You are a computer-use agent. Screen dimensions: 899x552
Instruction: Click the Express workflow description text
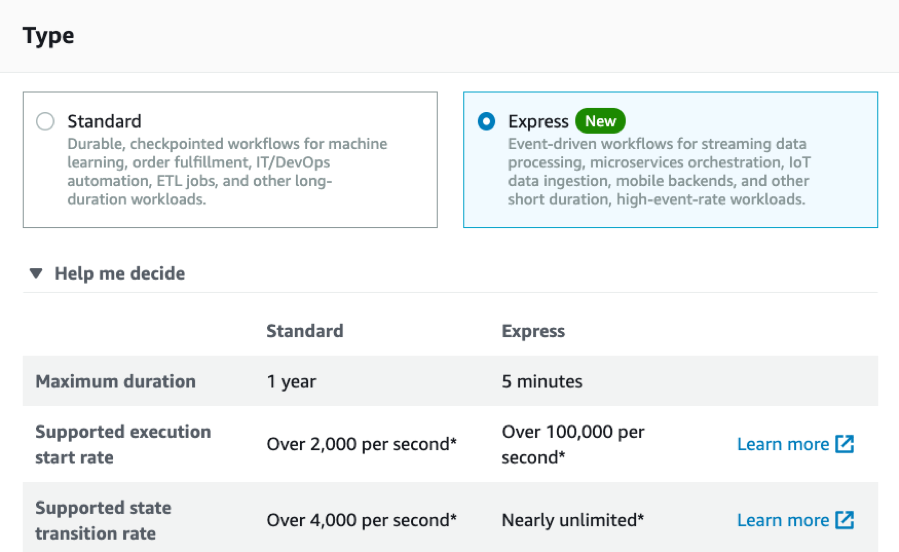pyautogui.click(x=658, y=171)
